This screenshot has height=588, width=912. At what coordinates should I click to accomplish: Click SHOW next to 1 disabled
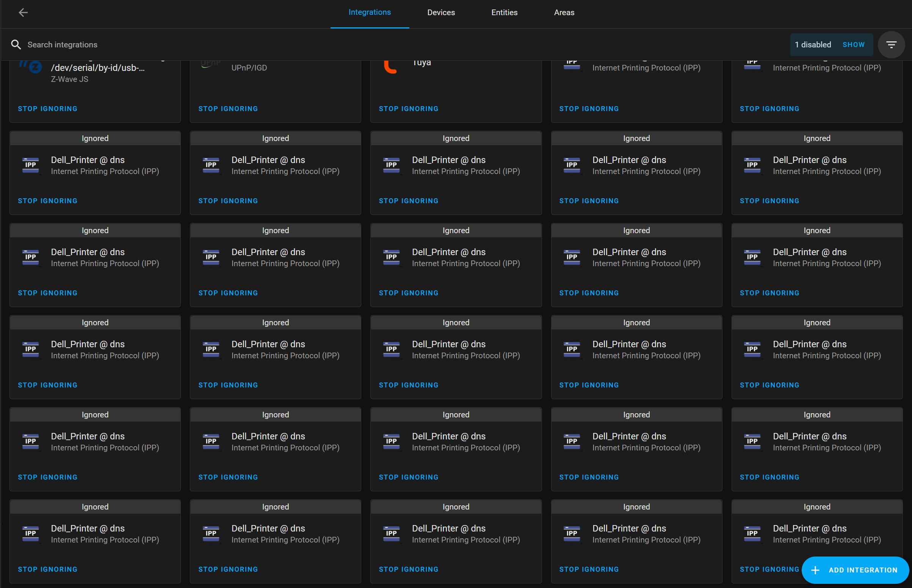(x=854, y=44)
